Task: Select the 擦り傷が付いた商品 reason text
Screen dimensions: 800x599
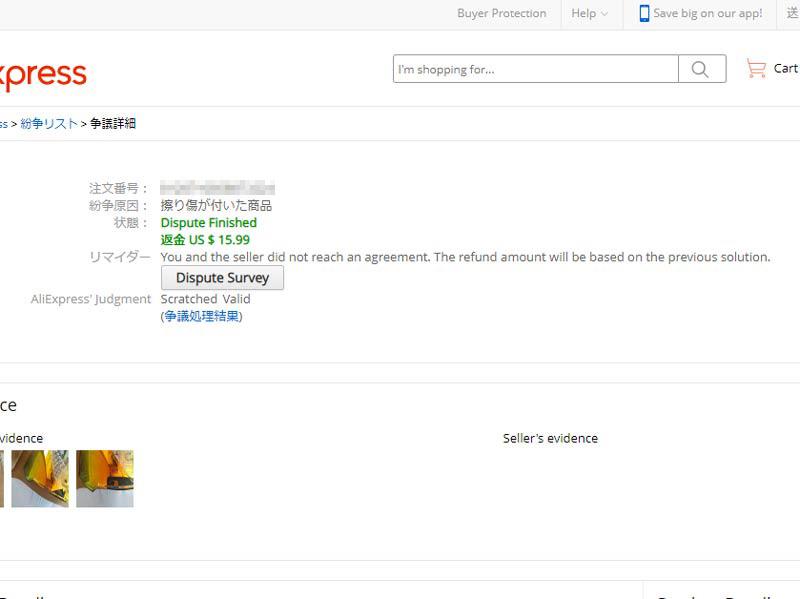Action: click(x=216, y=206)
